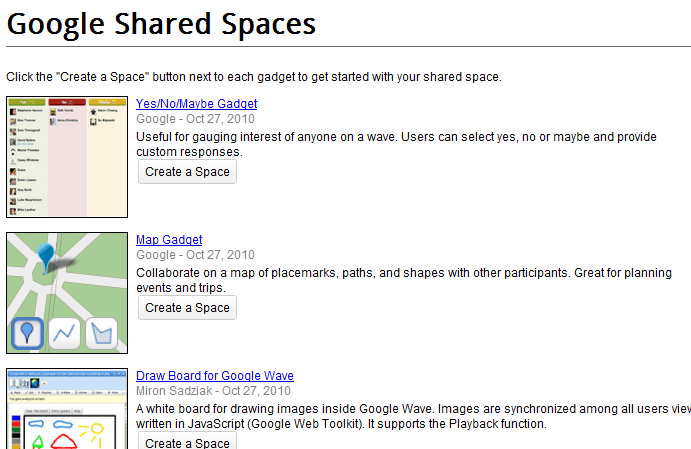691x449 pixels.
Task: Open the Map Gadget link
Action: point(169,240)
